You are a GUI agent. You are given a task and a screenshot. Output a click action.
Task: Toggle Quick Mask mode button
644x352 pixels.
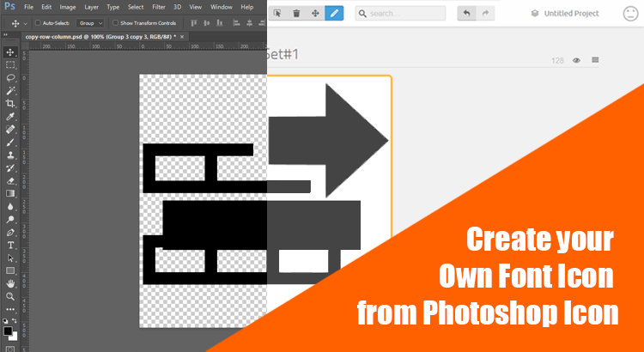click(x=10, y=349)
